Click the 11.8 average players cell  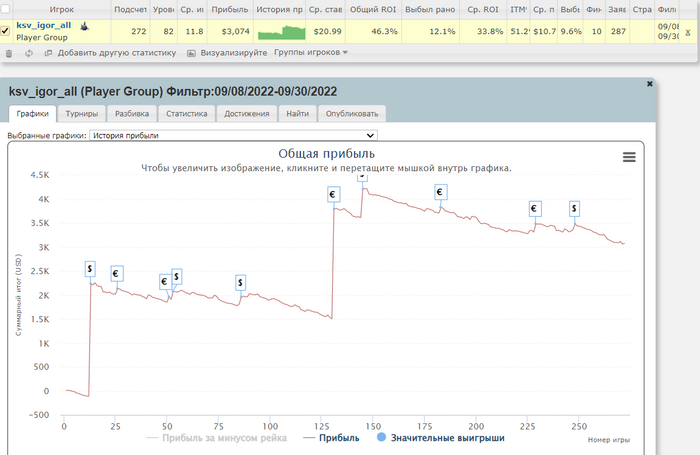click(x=194, y=31)
